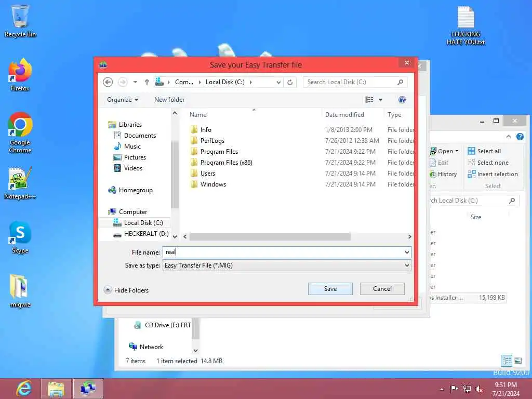Switch to Windows Easy Transfer taskbar icon
The height and width of the screenshot is (399, 532).
[88, 389]
